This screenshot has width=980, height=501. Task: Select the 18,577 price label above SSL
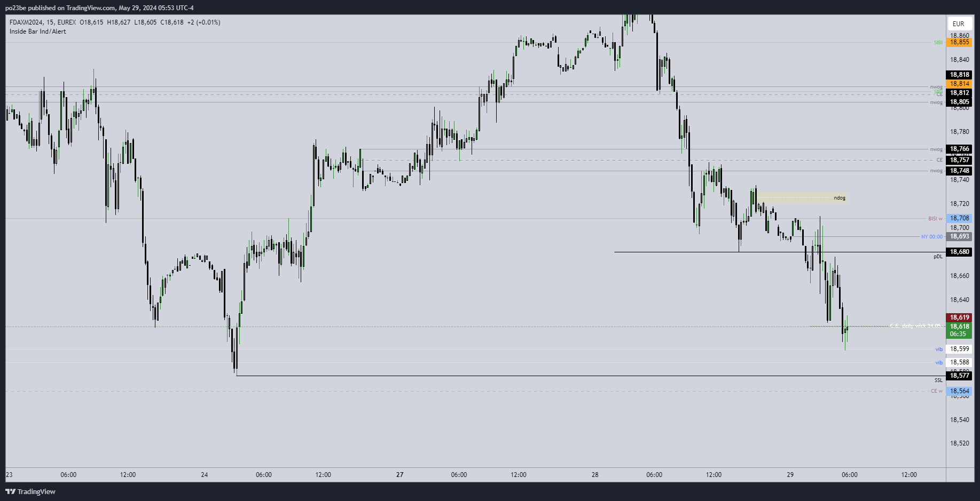point(959,376)
